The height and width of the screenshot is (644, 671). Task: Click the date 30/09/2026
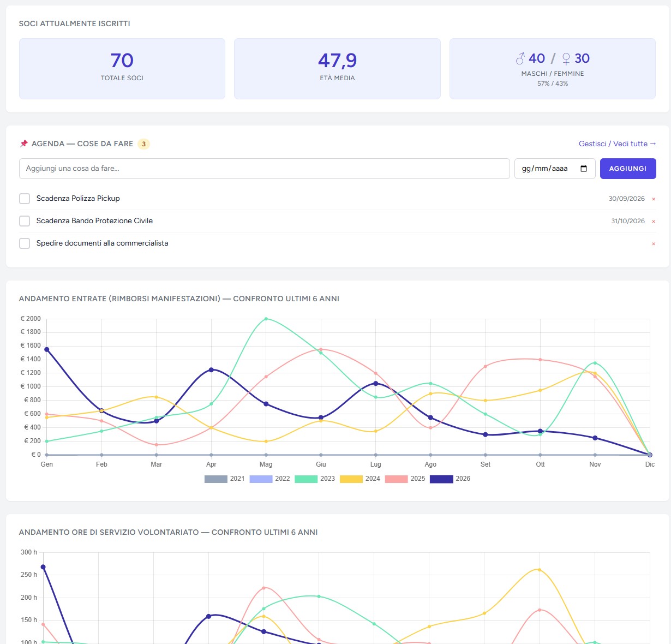coord(627,199)
